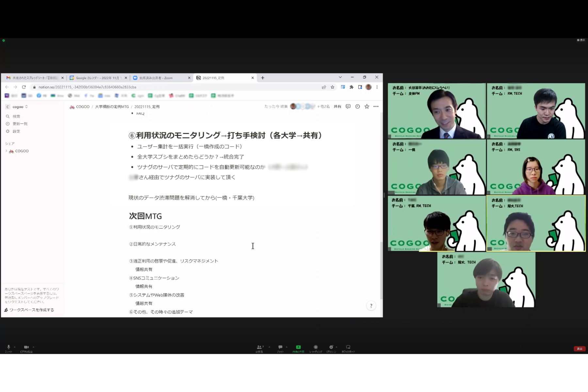Go to COGOO breadcrumb
Screen dimensions: 588x392
click(80, 107)
